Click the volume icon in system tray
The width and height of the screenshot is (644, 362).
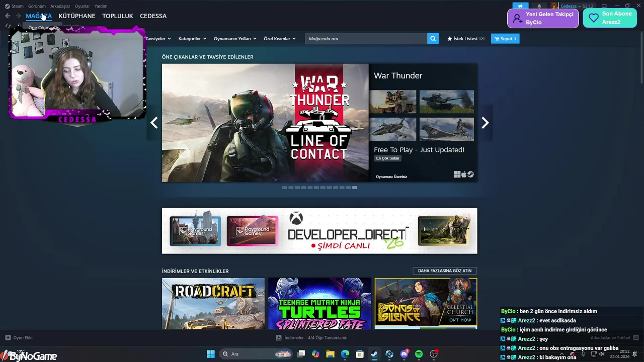click(x=602, y=354)
